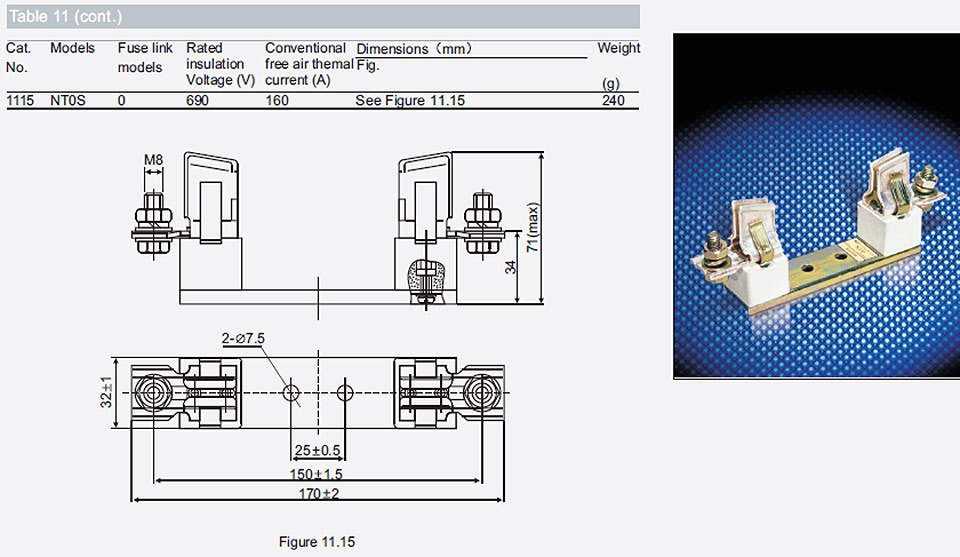Screen dimensions: 960x557
Task: Click the 2-⌀7.5 hole annotation
Action: point(243,338)
